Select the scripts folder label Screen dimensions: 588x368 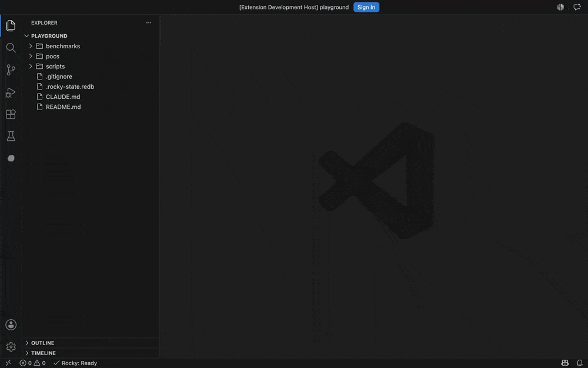click(x=55, y=66)
